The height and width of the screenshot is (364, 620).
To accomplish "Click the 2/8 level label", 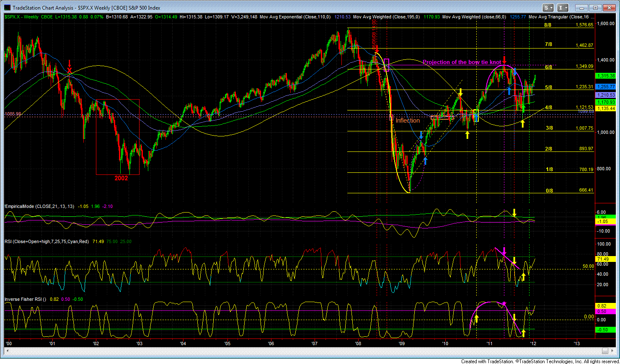I will click(x=549, y=149).
